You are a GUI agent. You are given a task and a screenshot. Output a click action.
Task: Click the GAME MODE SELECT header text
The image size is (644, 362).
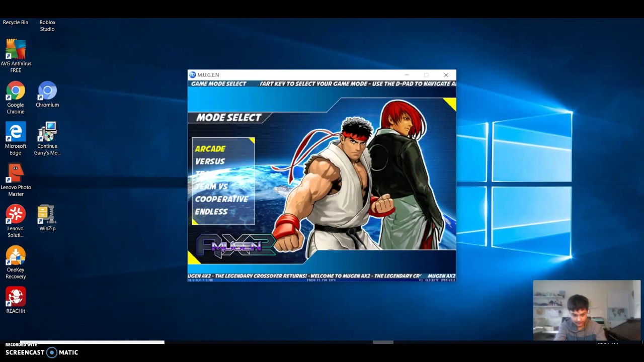coord(219,84)
